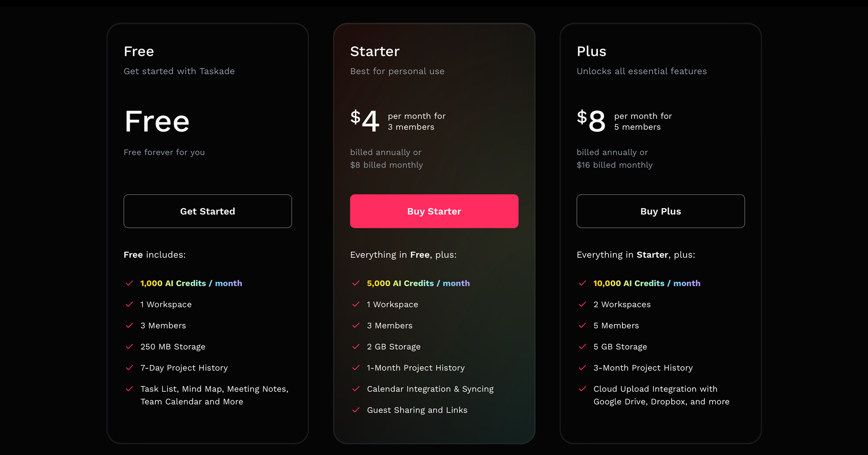Viewport: 868px width, 455px height.
Task: Click the Buy Plus button
Action: pyautogui.click(x=661, y=211)
